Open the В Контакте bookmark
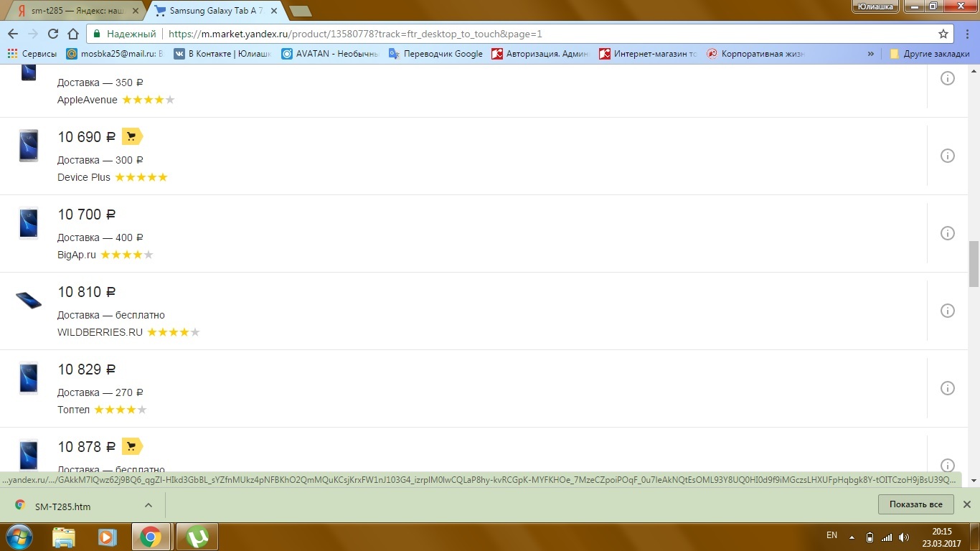The height and width of the screenshot is (551, 980). pyautogui.click(x=222, y=54)
